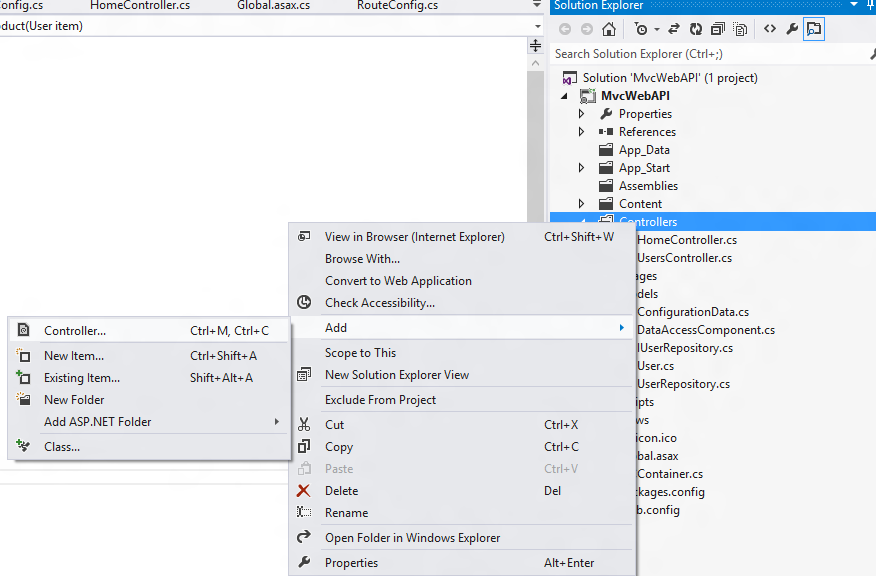Choose View in Browser (Internet Explorer)

pos(462,237)
